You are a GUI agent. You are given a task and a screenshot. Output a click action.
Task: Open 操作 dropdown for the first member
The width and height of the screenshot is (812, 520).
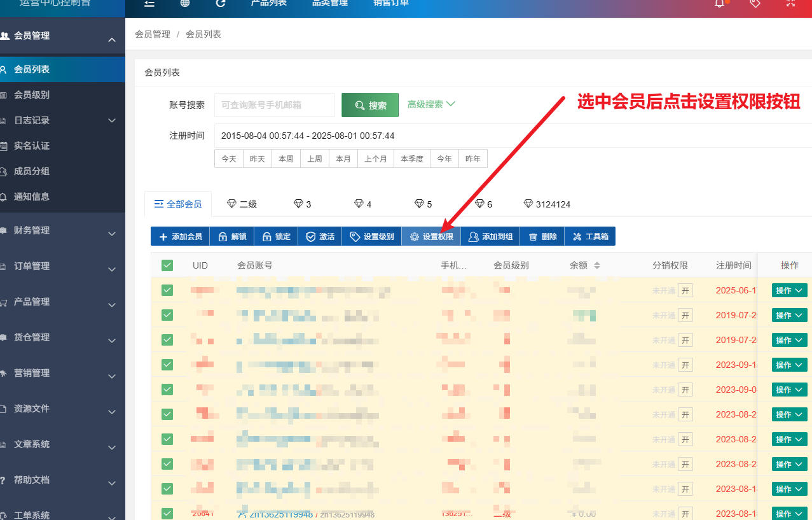[x=789, y=291]
